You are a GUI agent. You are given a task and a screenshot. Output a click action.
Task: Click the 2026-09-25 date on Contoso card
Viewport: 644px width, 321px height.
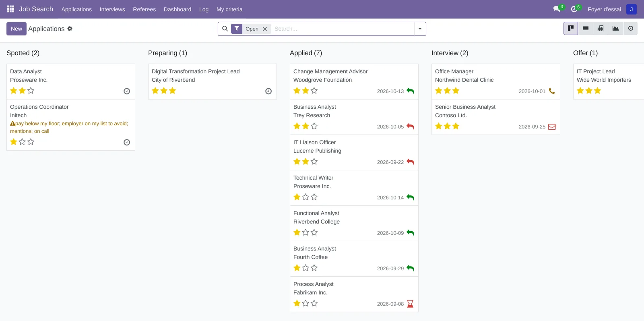pyautogui.click(x=532, y=127)
